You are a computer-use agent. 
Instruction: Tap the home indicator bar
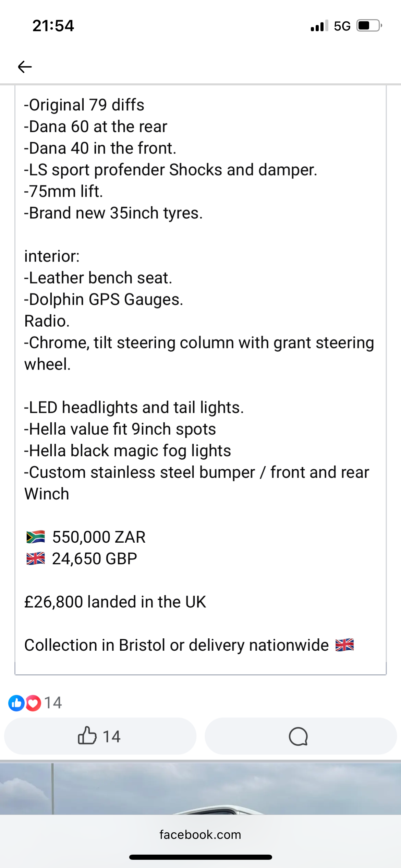pos(200,857)
